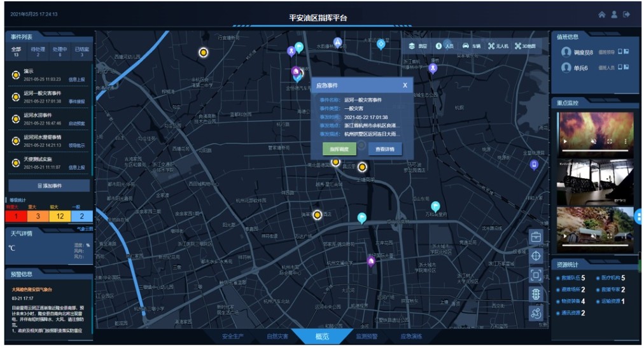Fullscreen the landslide monitoring video

click(610, 237)
